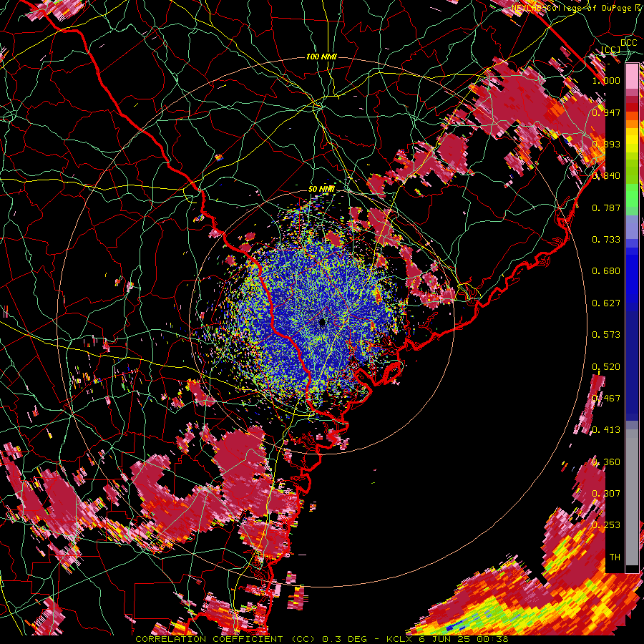Screen dimensions: 644x644
Task: Pick the gray lower segment of the color bar
Action: [x=632, y=497]
